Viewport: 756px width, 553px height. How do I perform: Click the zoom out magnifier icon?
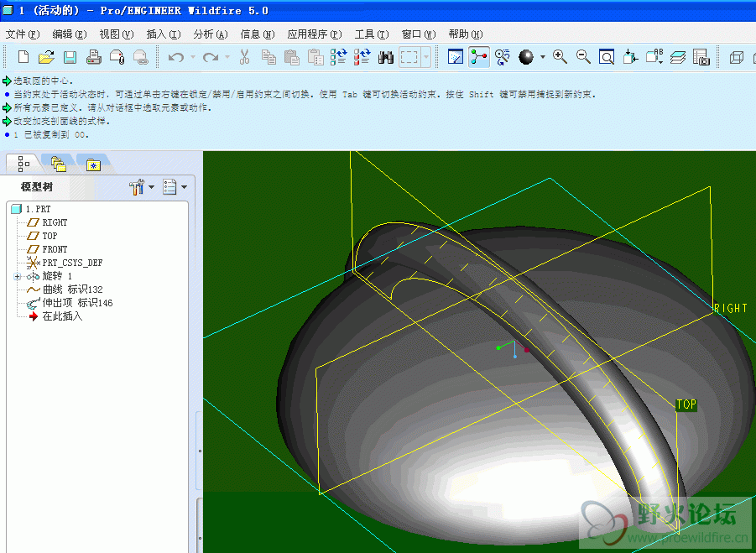583,57
